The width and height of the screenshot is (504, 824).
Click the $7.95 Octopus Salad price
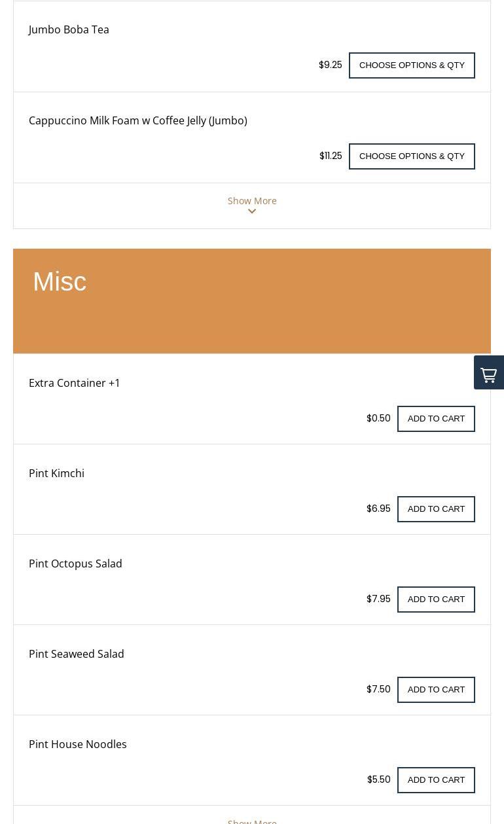coord(378,599)
